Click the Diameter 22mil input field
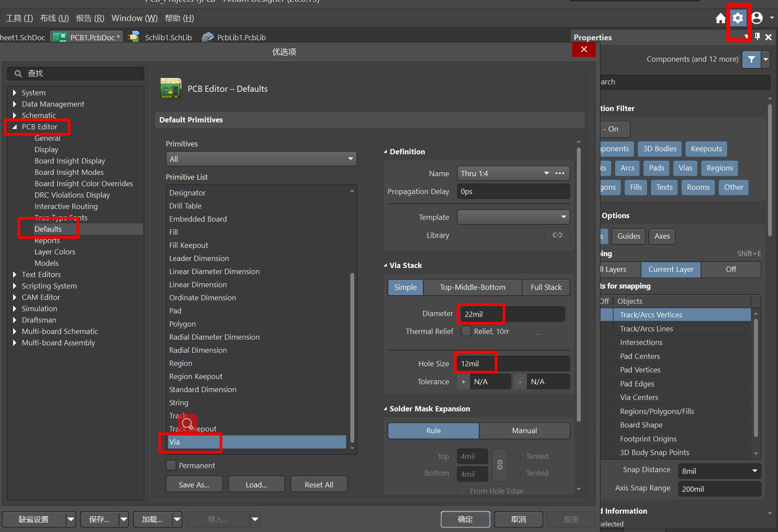 (513, 314)
